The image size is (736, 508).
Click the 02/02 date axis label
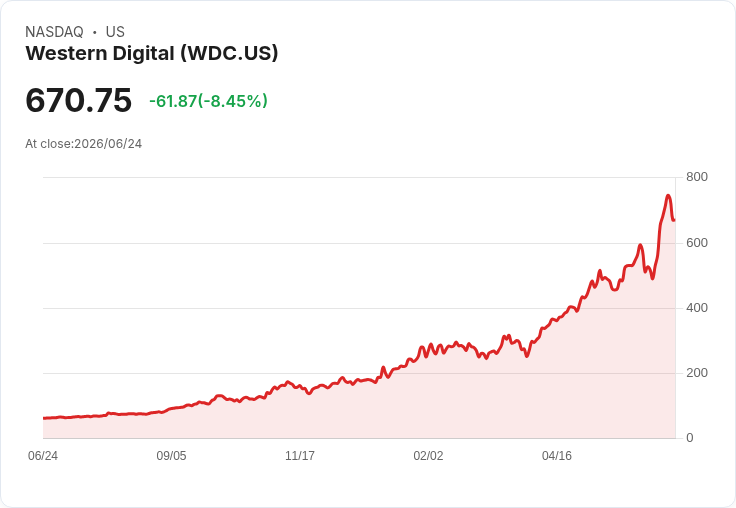[x=428, y=455]
